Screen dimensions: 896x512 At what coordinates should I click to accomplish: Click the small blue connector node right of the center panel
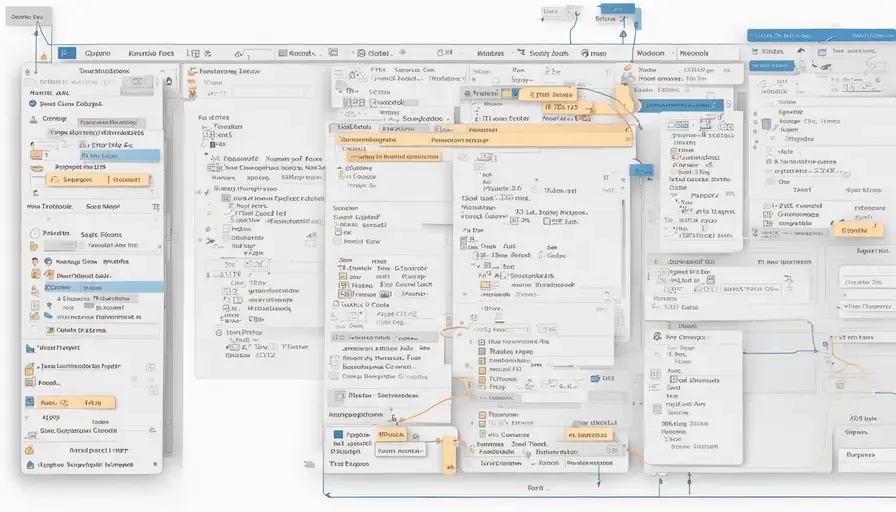(641, 170)
